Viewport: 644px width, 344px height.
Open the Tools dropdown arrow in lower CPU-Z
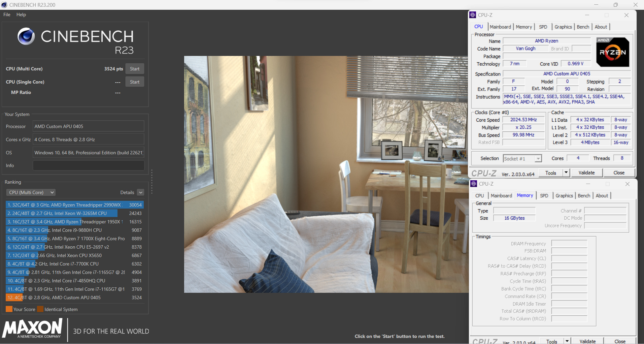click(567, 341)
